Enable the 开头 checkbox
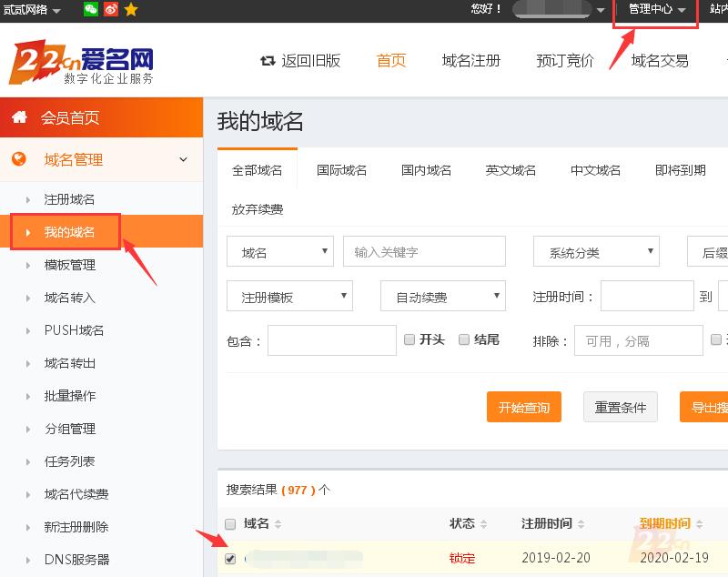 pos(409,339)
